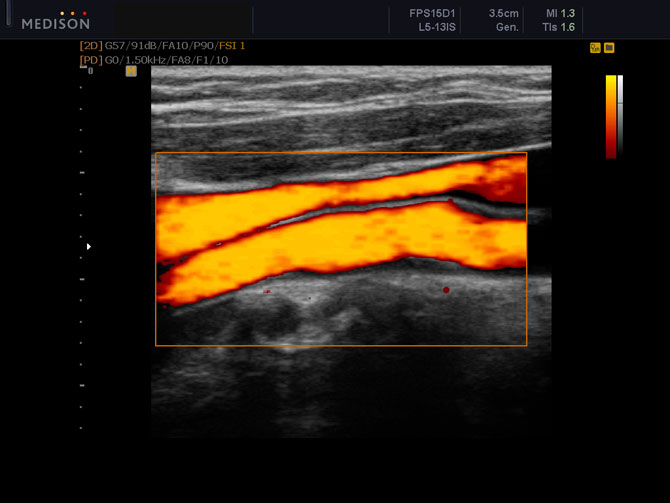
Task: Select the [2D] mode label
Action: point(91,46)
